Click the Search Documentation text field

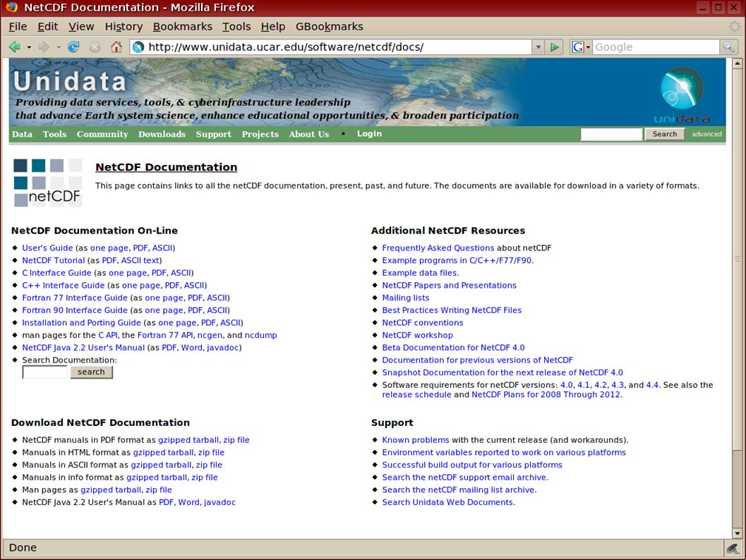[x=44, y=372]
